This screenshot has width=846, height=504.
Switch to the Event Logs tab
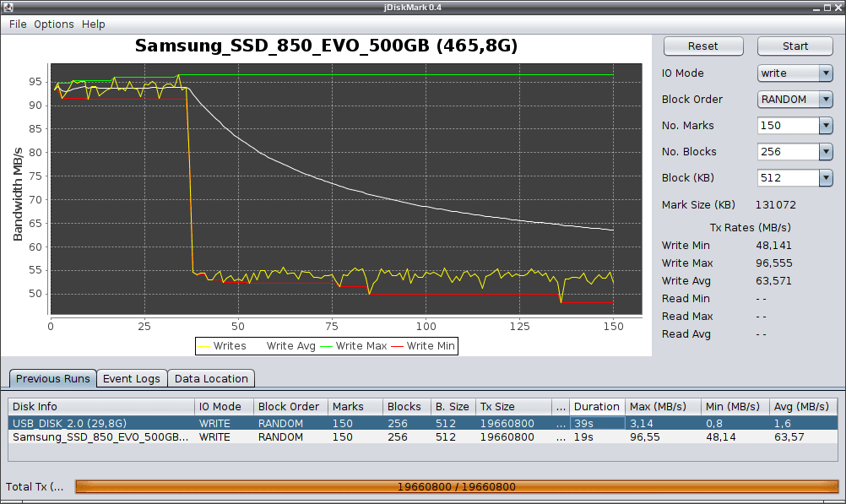pos(132,379)
